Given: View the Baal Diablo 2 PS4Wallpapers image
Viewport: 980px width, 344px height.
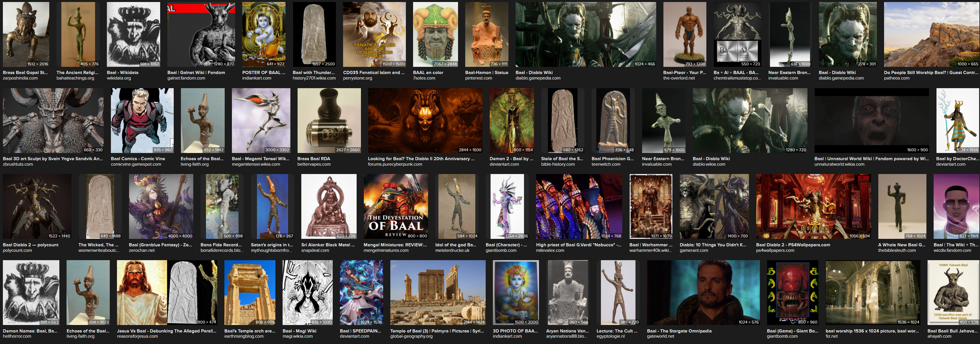Looking at the screenshot, I should (813, 207).
